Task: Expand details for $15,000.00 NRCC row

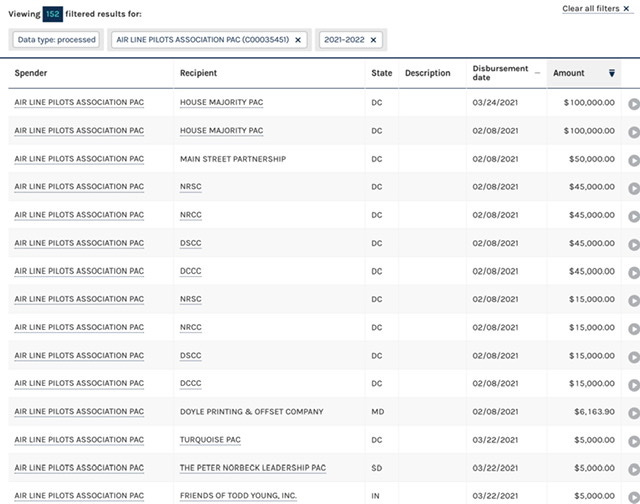Action: coord(633,329)
